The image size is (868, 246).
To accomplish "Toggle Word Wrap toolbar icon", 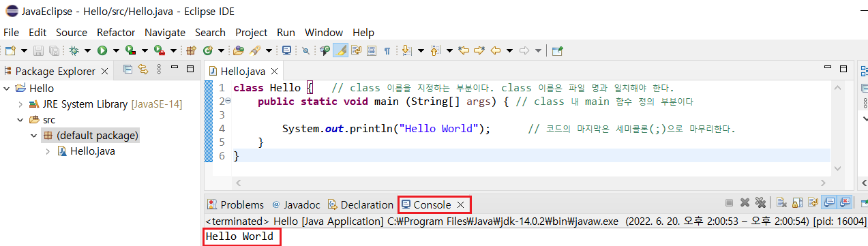I will point(356,50).
